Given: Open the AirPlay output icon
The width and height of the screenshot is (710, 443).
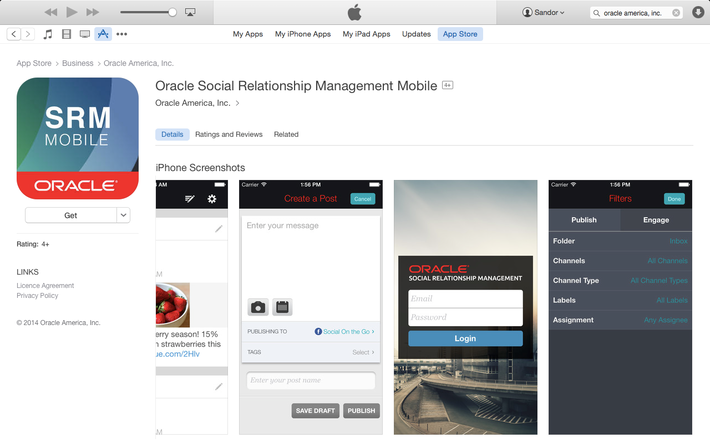Looking at the screenshot, I should (x=190, y=12).
